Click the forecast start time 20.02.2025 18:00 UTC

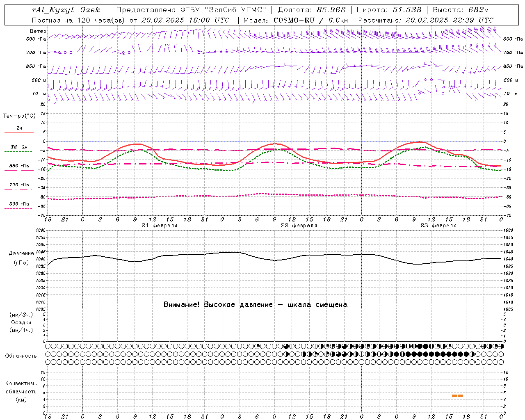click(185, 20)
